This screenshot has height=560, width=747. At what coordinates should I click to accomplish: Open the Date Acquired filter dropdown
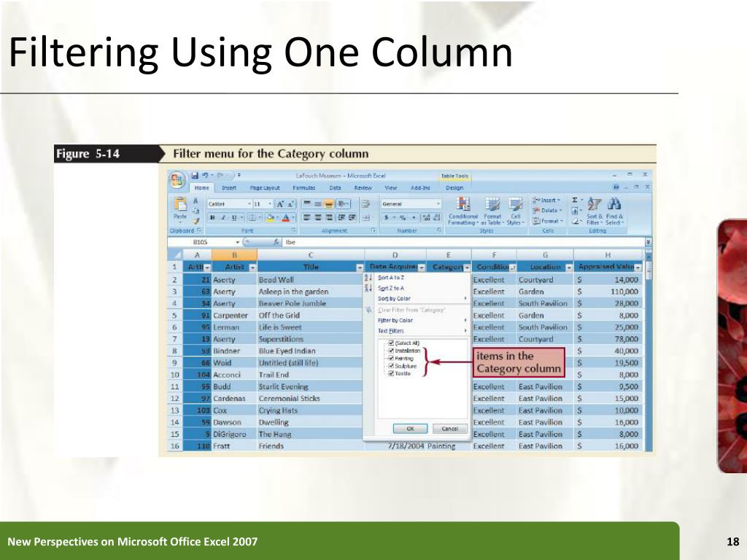click(x=422, y=268)
